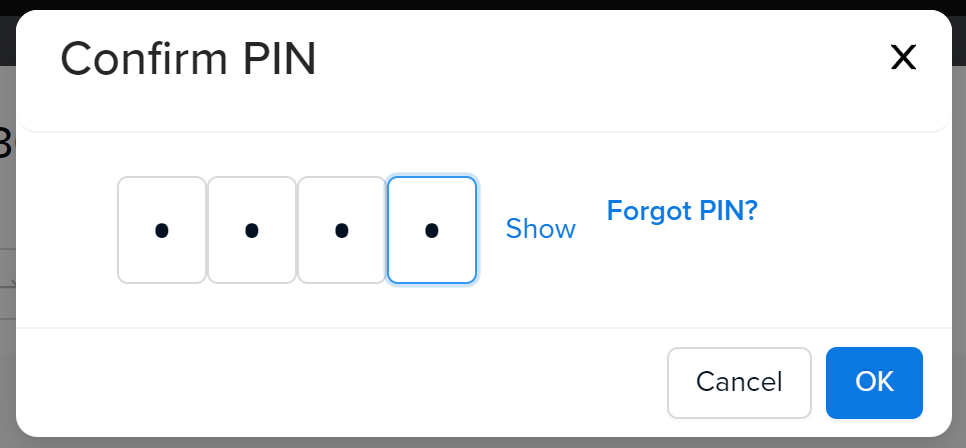
Task: Toggle PIN visibility using Show
Action: [540, 229]
